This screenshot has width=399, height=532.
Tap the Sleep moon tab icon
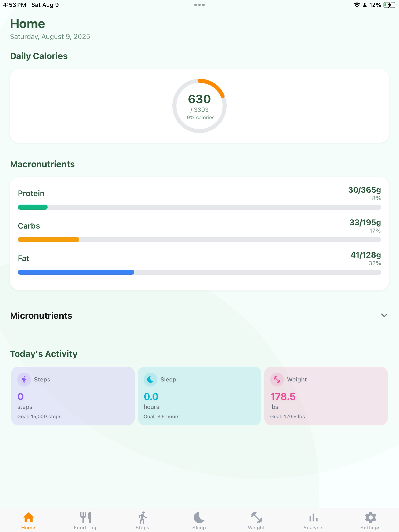[199, 517]
